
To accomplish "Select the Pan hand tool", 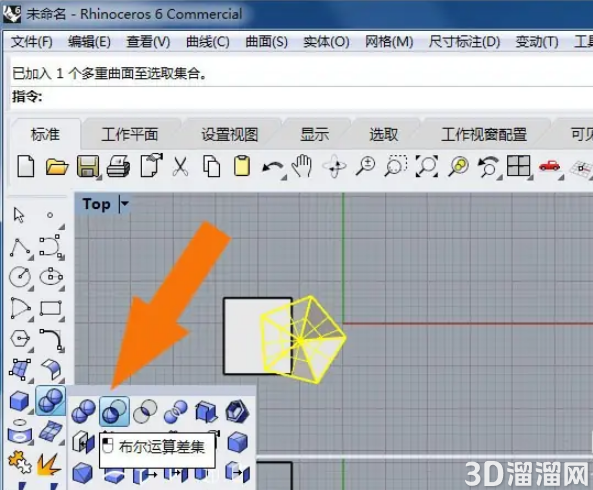I will (x=302, y=166).
